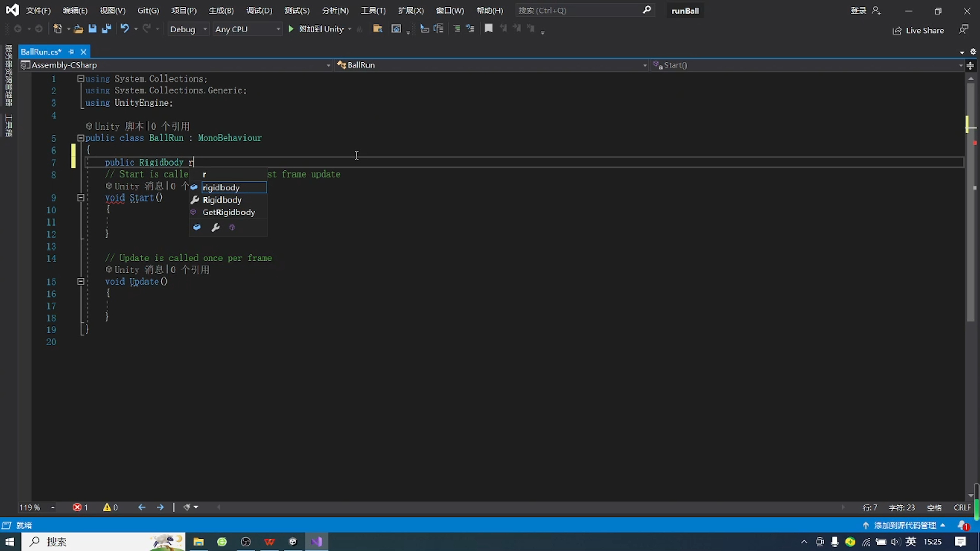The image size is (980, 551).
Task: Open the Git(G) menu
Action: tap(148, 10)
